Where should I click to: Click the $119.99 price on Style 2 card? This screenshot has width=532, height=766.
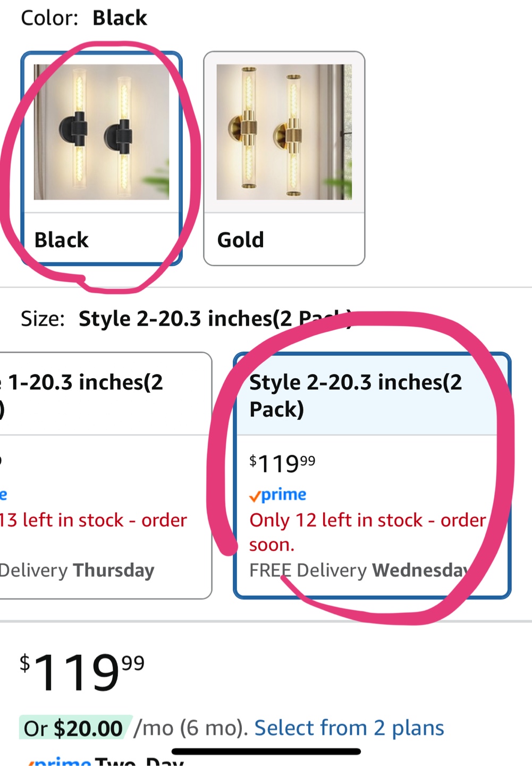282,463
